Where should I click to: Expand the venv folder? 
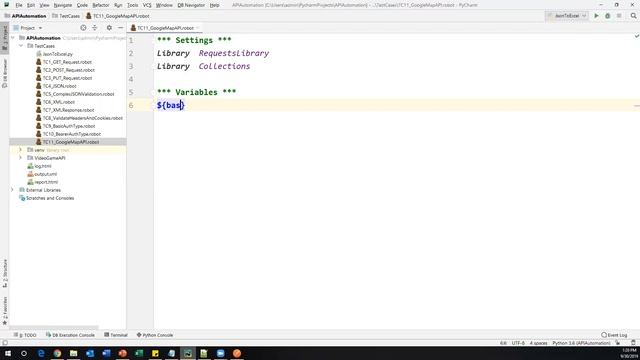click(21, 150)
